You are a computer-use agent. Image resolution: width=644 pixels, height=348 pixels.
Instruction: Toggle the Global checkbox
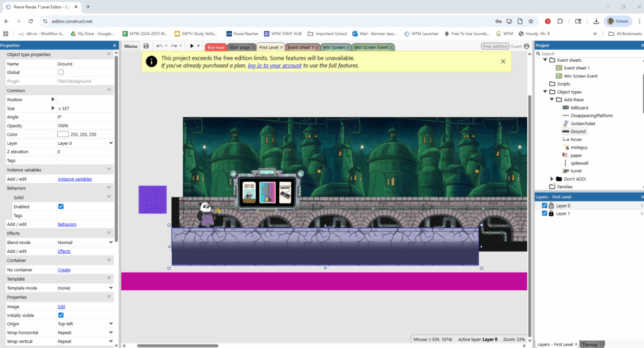click(61, 72)
